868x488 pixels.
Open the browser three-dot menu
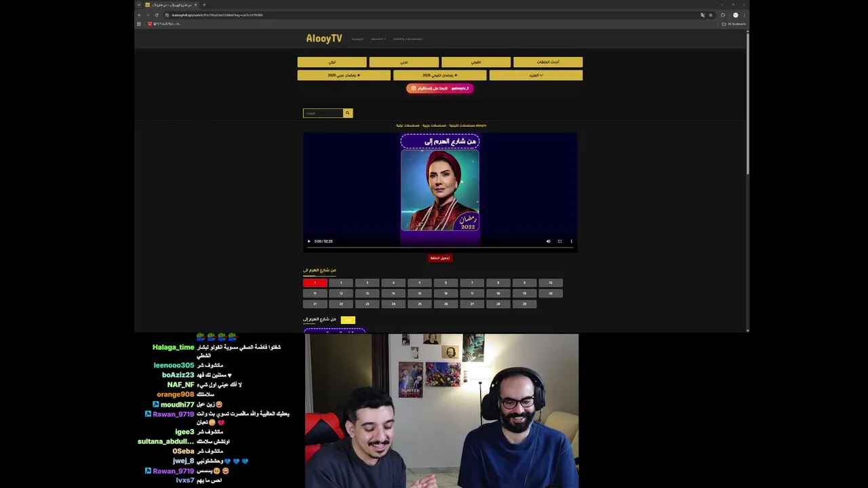[x=745, y=15]
